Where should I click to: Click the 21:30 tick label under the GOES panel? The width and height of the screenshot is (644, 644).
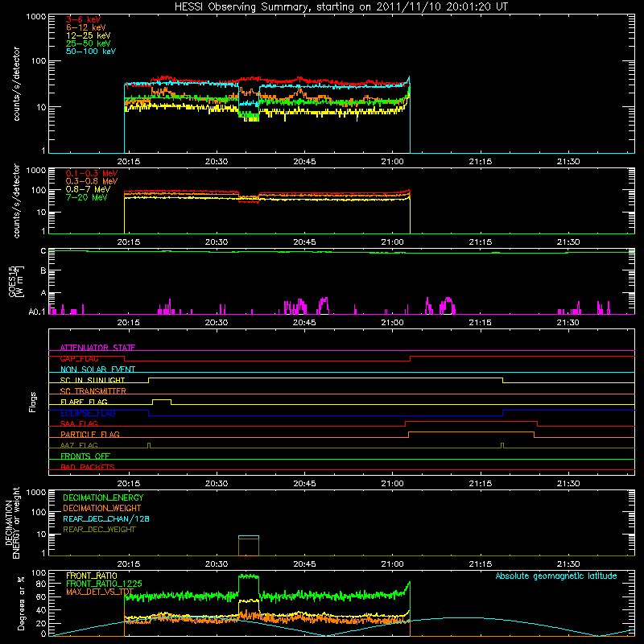click(568, 323)
